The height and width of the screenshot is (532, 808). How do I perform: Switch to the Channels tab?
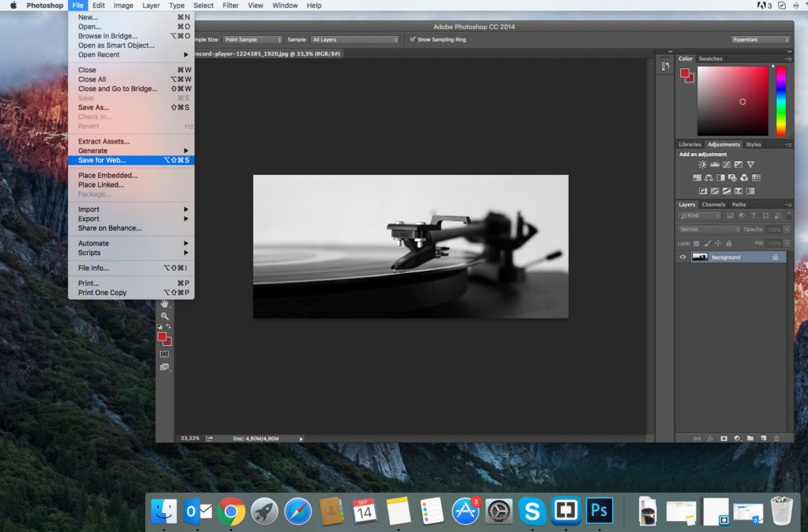pyautogui.click(x=713, y=205)
